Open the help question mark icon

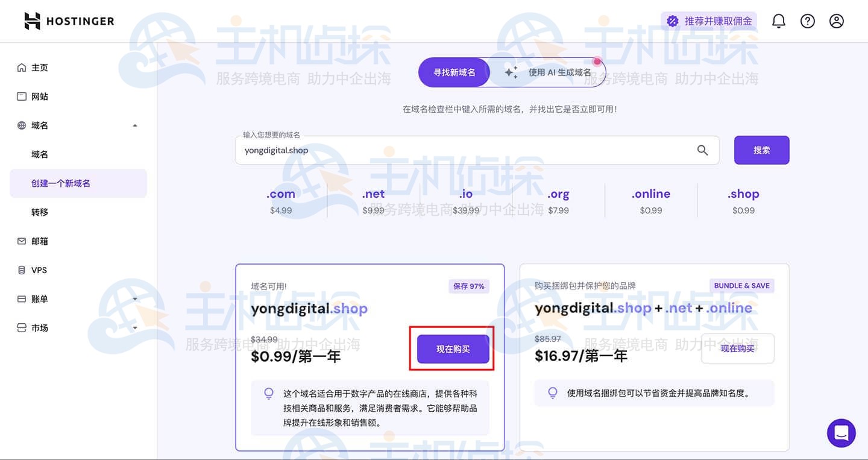click(x=808, y=21)
